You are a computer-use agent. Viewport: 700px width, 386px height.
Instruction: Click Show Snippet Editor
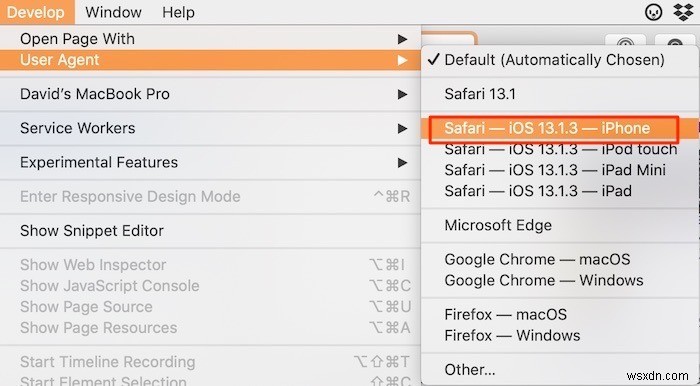pos(210,231)
